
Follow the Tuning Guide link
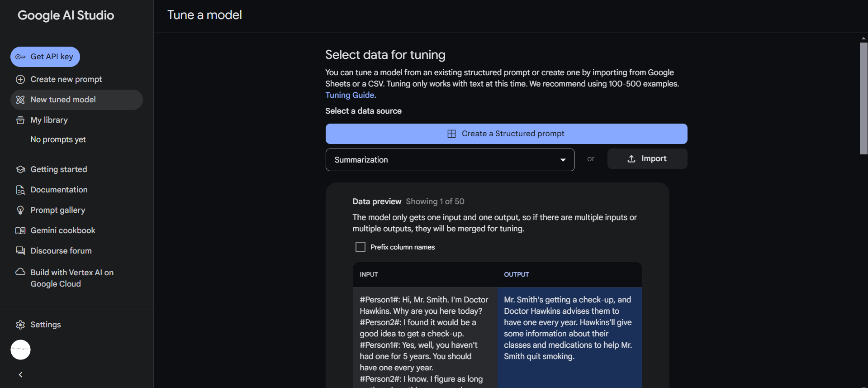coord(351,95)
